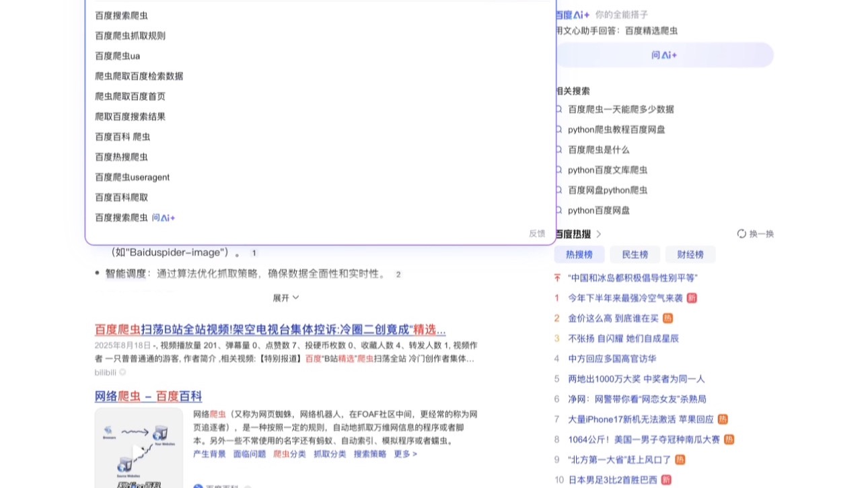Open hot item 不张扬 自闪耀 她们自成星辰
The height and width of the screenshot is (488, 868).
[624, 338]
